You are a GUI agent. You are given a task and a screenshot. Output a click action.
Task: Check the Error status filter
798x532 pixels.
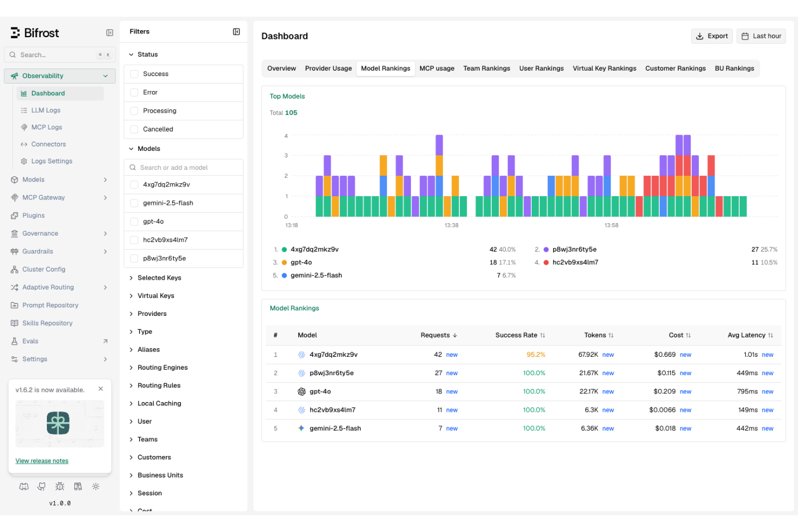point(134,93)
